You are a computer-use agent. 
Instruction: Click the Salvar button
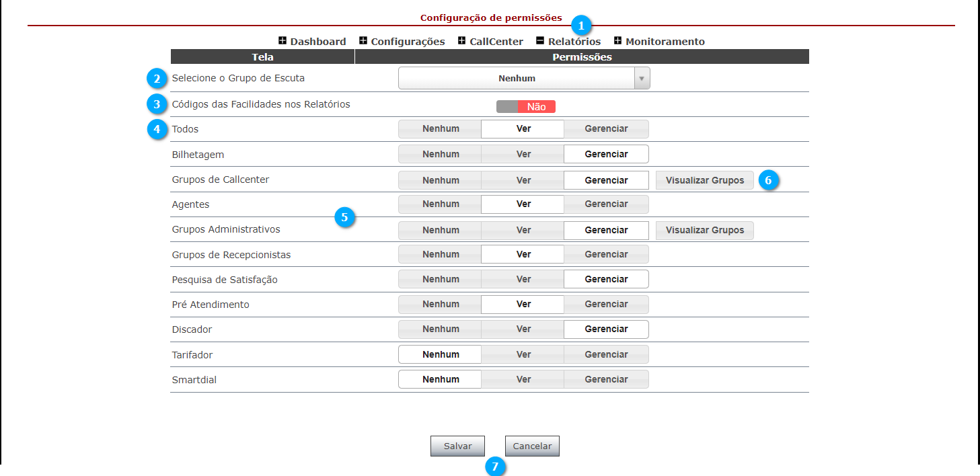click(457, 446)
